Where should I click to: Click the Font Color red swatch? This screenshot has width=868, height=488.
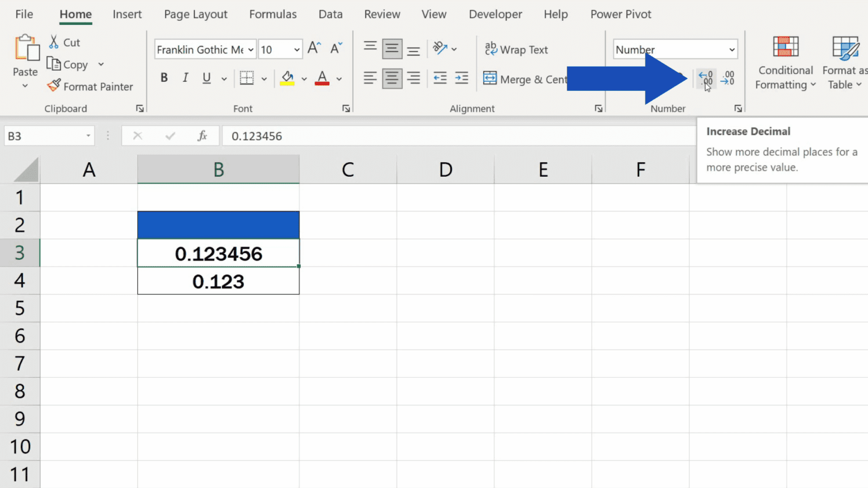321,84
